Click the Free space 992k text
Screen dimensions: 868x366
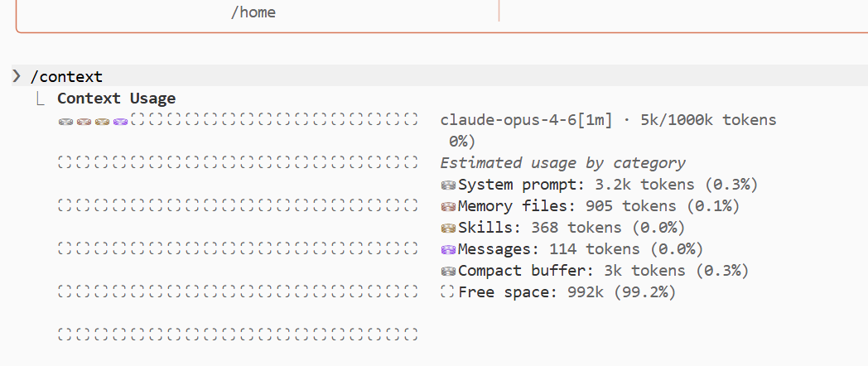pos(558,292)
